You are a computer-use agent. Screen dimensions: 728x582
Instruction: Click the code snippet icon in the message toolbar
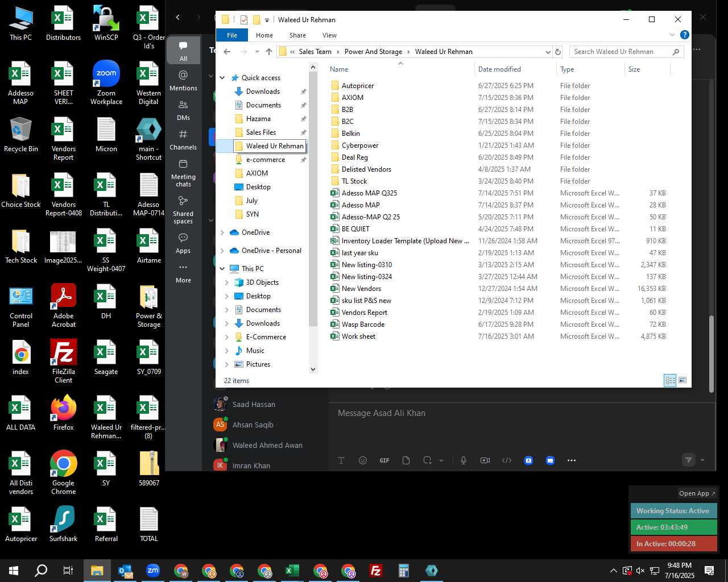point(507,460)
